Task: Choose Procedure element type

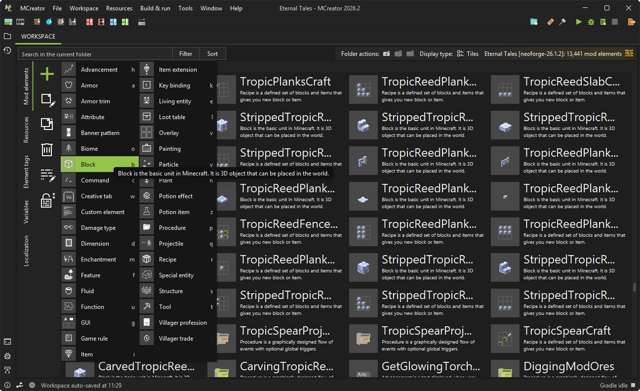Action: (178, 228)
